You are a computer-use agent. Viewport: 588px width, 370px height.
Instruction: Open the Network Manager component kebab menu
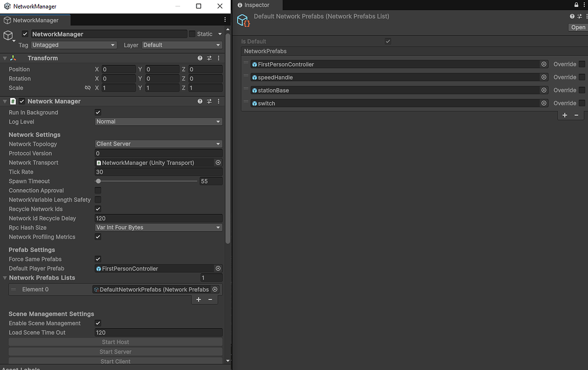click(218, 101)
